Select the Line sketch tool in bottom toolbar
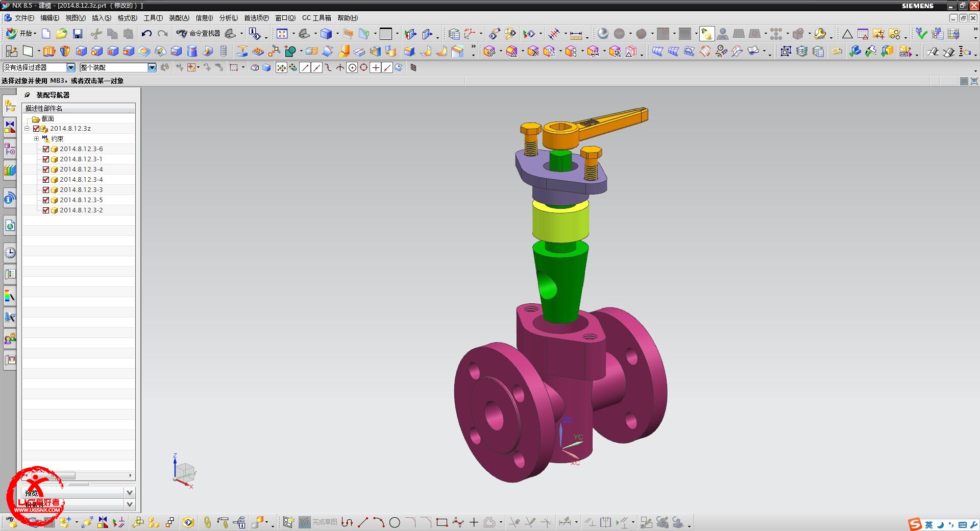The height and width of the screenshot is (531, 980). (363, 522)
